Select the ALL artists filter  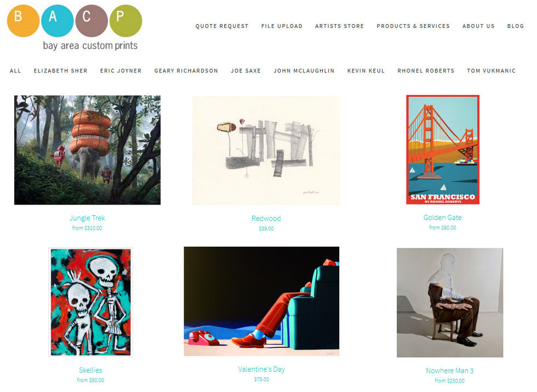pos(15,71)
